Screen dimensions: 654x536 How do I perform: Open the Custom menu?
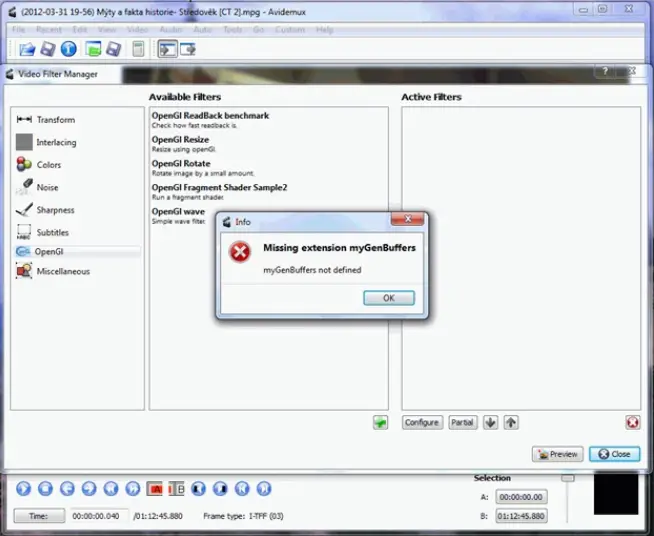289,30
